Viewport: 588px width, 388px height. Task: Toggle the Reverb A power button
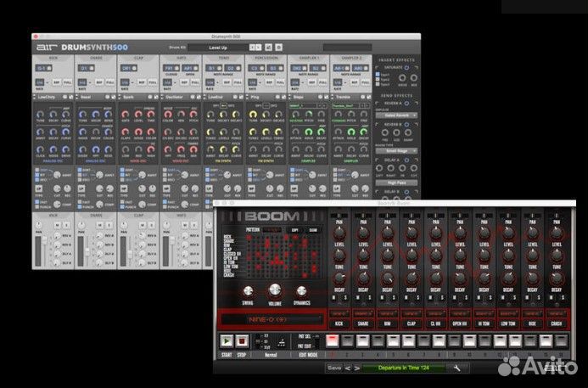pos(406,104)
